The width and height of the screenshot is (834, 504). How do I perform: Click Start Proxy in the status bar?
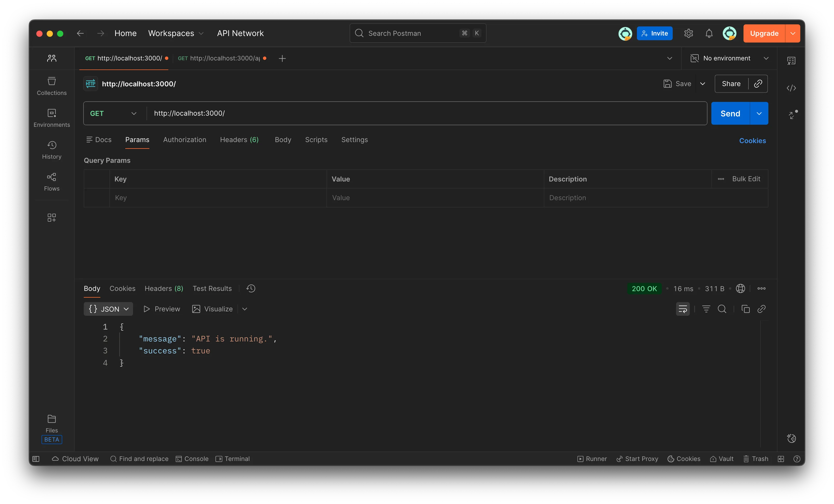tap(637, 459)
